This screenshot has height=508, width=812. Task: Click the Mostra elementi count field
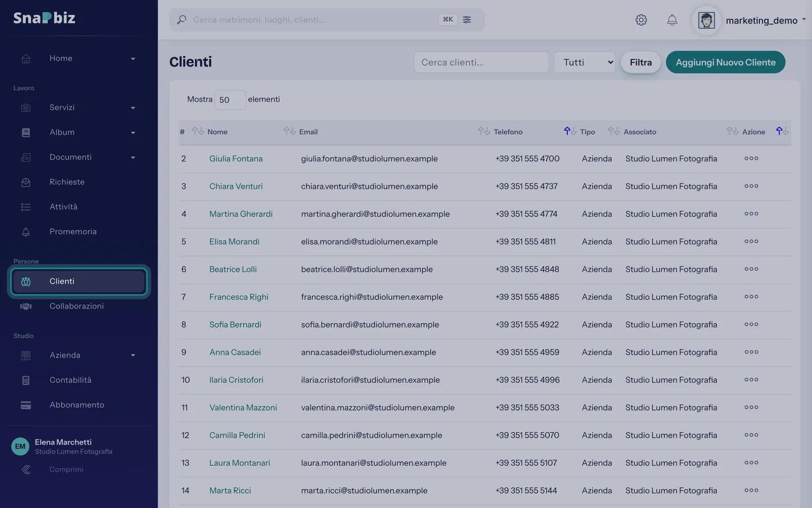pyautogui.click(x=230, y=100)
